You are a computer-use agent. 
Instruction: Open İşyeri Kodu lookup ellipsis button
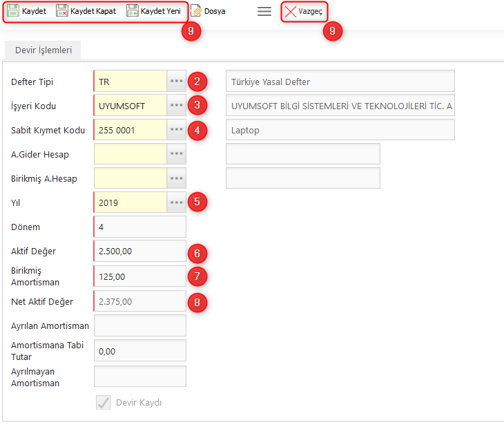[x=177, y=106]
